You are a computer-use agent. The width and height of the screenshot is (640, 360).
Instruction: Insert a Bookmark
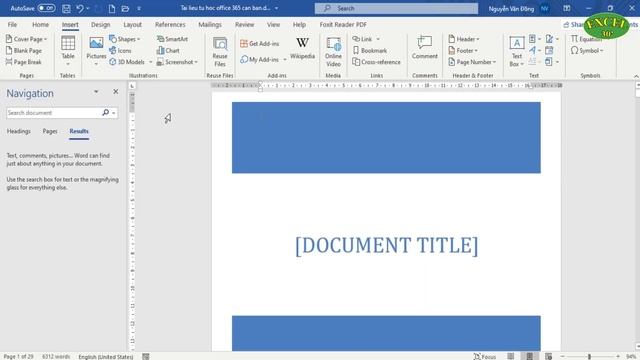[369, 51]
